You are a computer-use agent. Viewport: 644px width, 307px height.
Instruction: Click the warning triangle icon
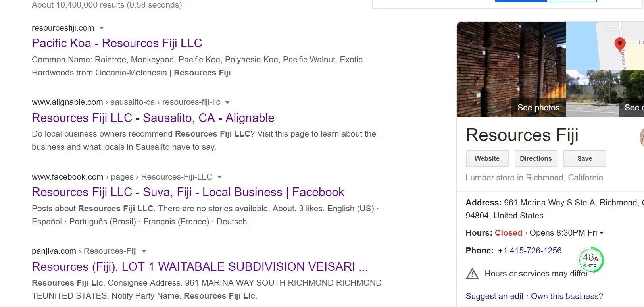[x=472, y=274]
